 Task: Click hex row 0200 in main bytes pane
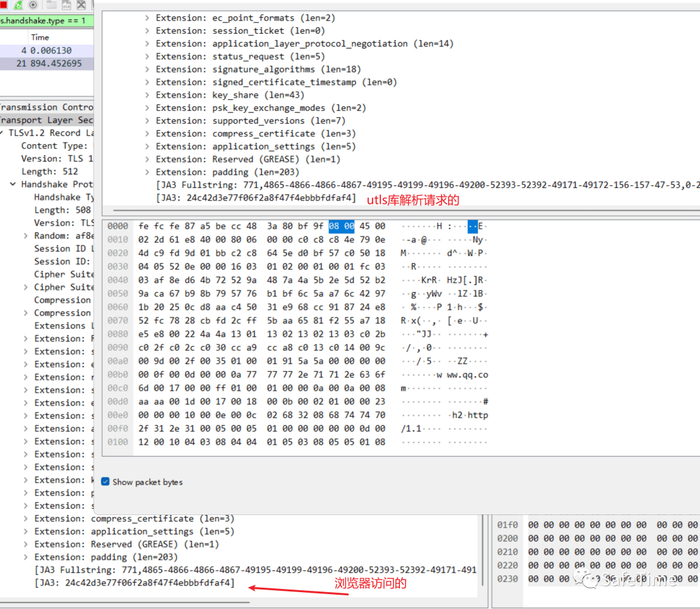coord(507,538)
